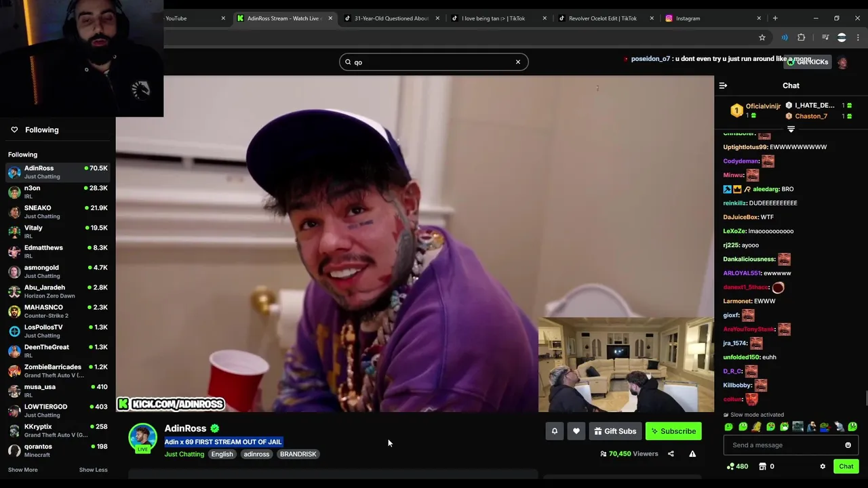Image resolution: width=868 pixels, height=488 pixels.
Task: Click chat username Dankaliciousness
Action: pos(749,259)
